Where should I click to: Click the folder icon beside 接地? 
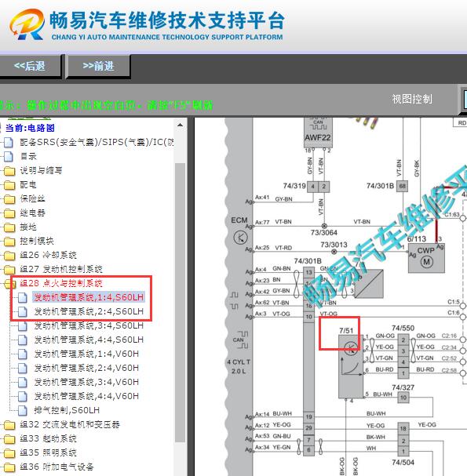pos(9,227)
